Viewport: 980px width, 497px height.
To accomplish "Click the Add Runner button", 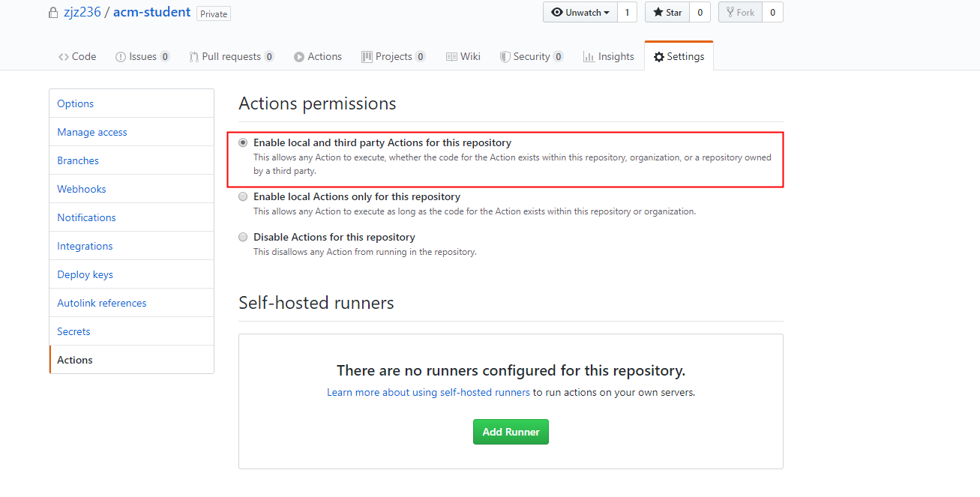I will [x=511, y=432].
